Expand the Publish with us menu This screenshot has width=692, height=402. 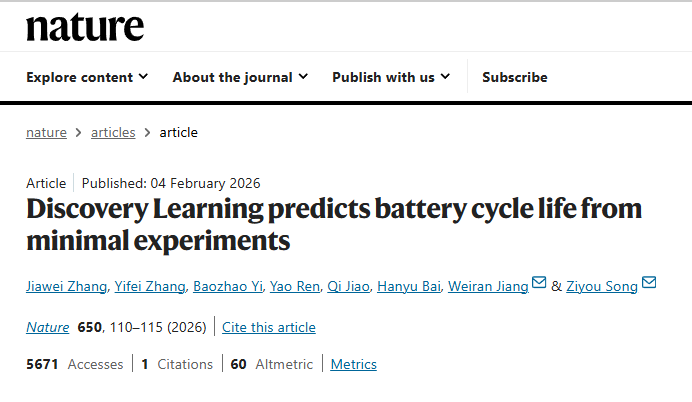pyautogui.click(x=391, y=77)
